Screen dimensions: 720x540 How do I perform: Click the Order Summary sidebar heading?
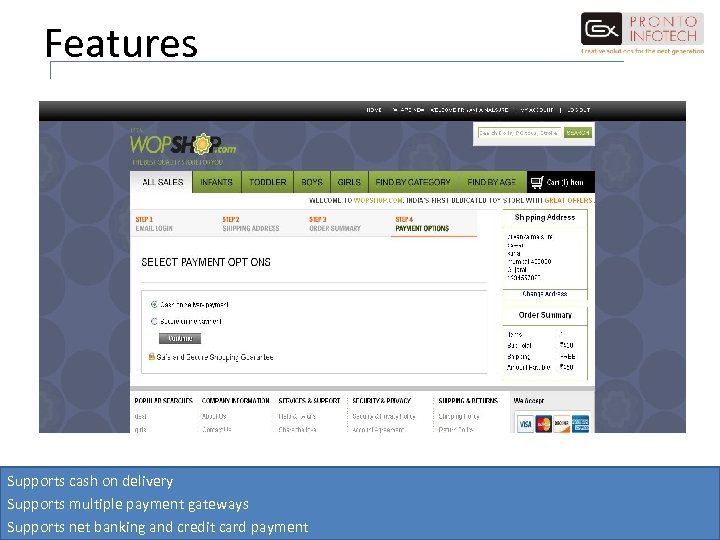pos(545,315)
